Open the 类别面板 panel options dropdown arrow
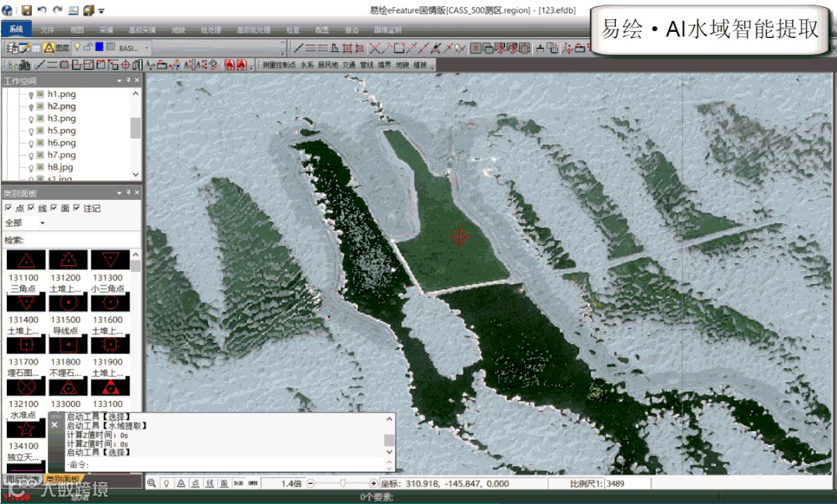Viewport: 837px width, 504px height. (119, 192)
